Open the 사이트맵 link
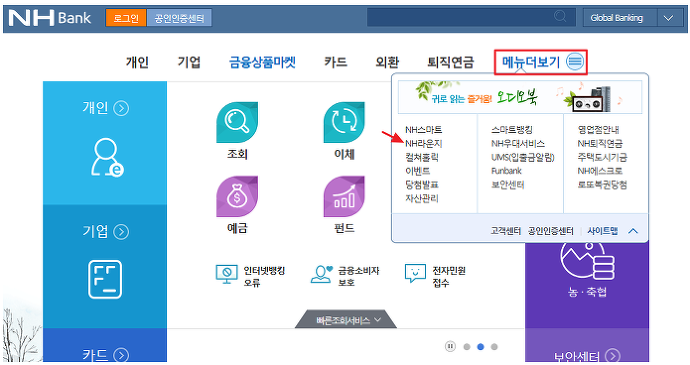Image resolution: width=690 pixels, height=365 pixels. click(603, 231)
